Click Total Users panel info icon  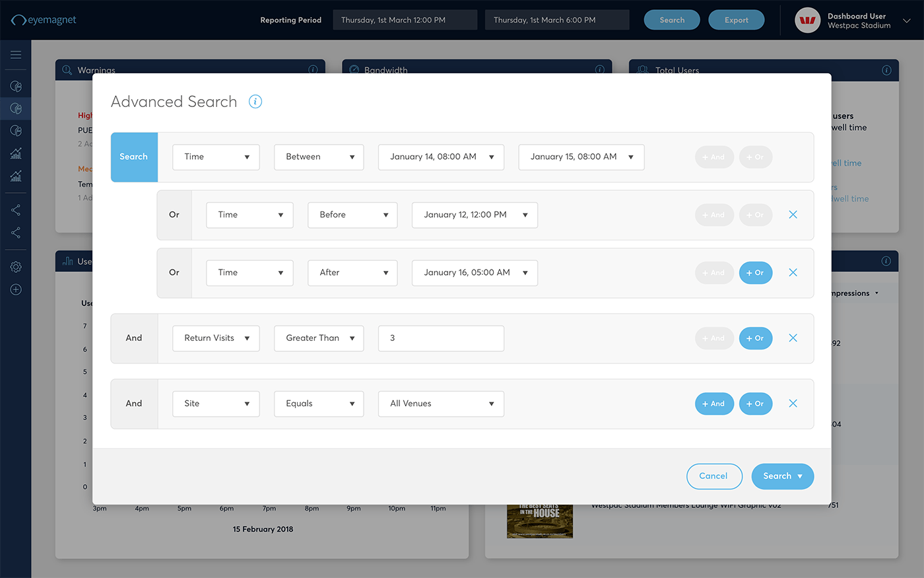click(x=886, y=70)
